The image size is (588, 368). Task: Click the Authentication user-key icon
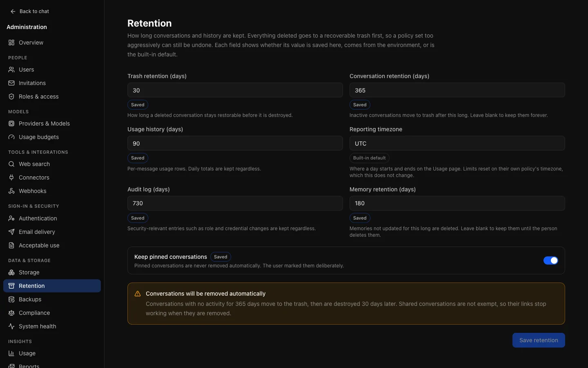11,218
